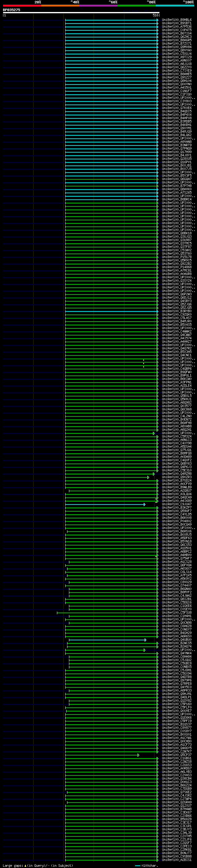Click the query name BP035275
197x868 pixels.
point(11,10)
